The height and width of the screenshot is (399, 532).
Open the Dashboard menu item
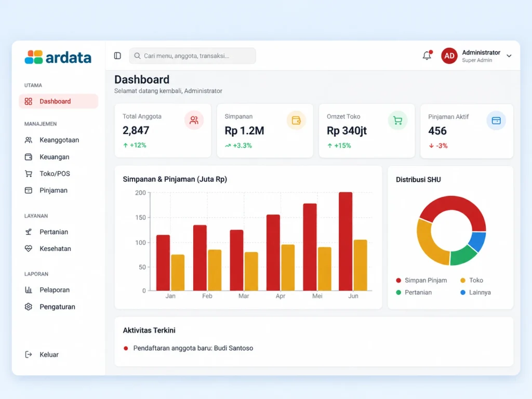58,101
